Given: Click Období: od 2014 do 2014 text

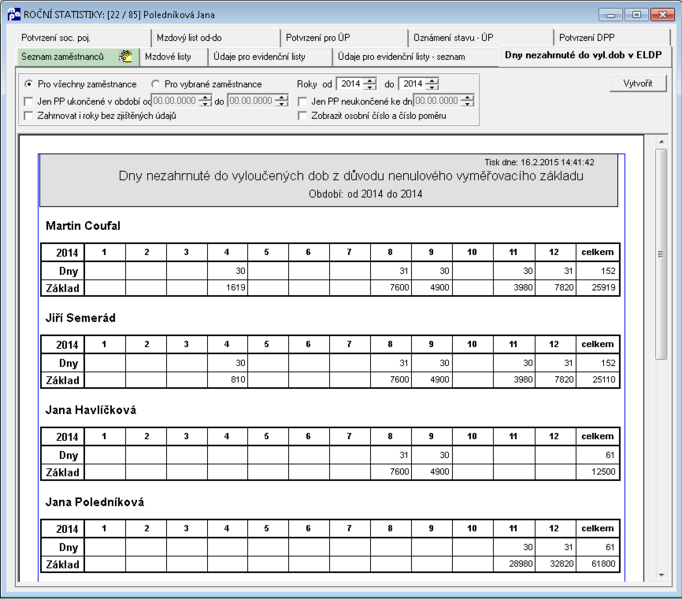Looking at the screenshot, I should click(x=365, y=194).
